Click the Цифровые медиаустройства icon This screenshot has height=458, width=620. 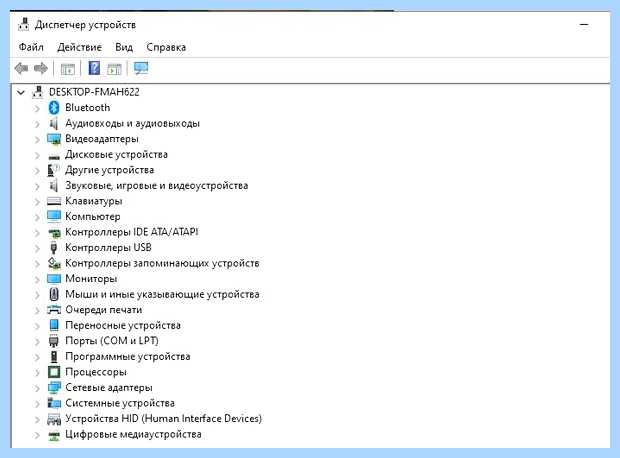[54, 435]
